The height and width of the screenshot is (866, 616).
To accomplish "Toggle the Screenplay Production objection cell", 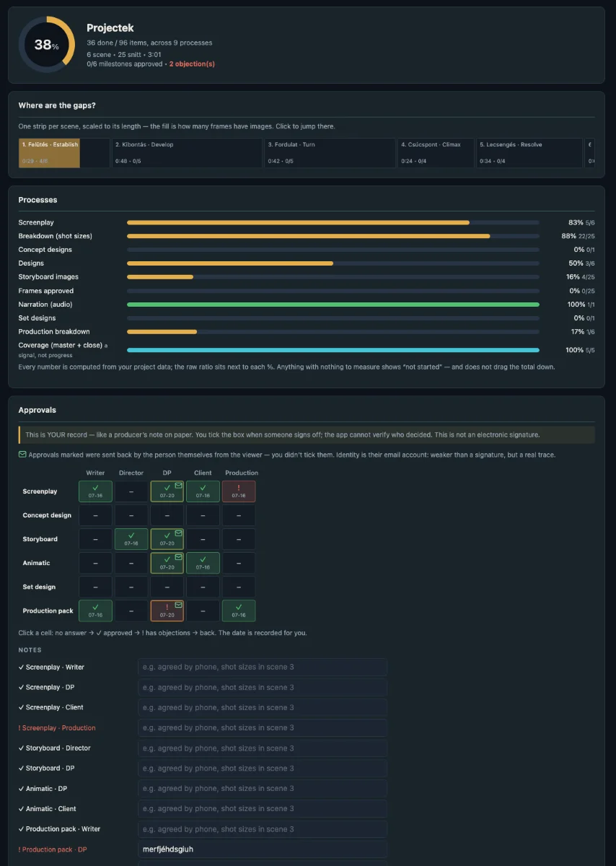I will pos(239,491).
